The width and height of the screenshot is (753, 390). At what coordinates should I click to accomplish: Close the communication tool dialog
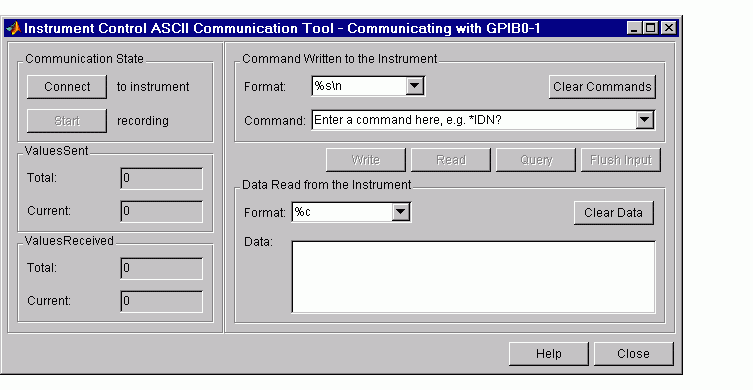click(633, 354)
